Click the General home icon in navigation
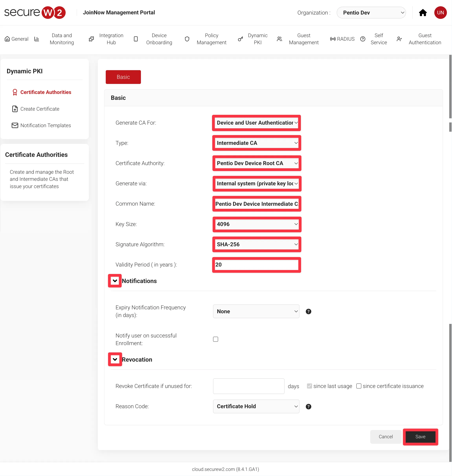This screenshot has width=452, height=476. click(7, 39)
